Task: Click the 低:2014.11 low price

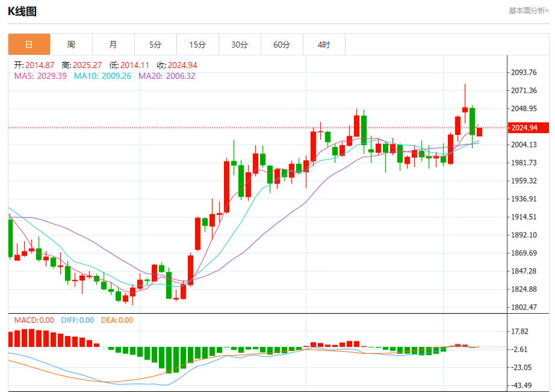Action: pyautogui.click(x=129, y=65)
